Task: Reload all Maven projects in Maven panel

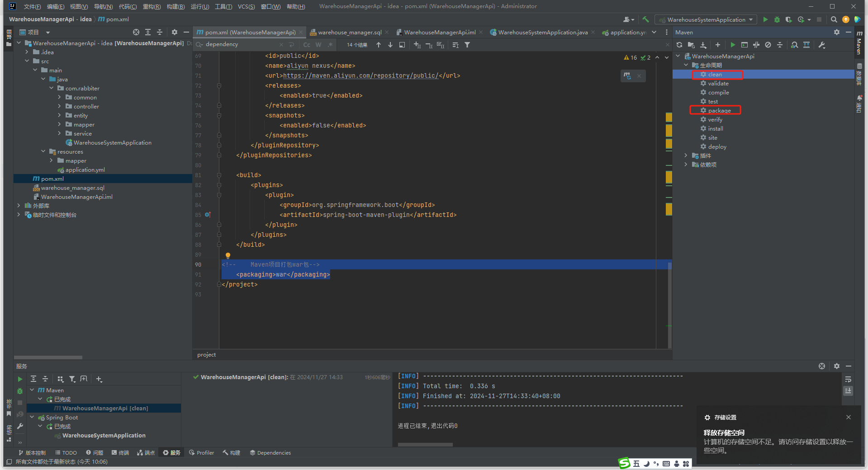Action: point(679,45)
